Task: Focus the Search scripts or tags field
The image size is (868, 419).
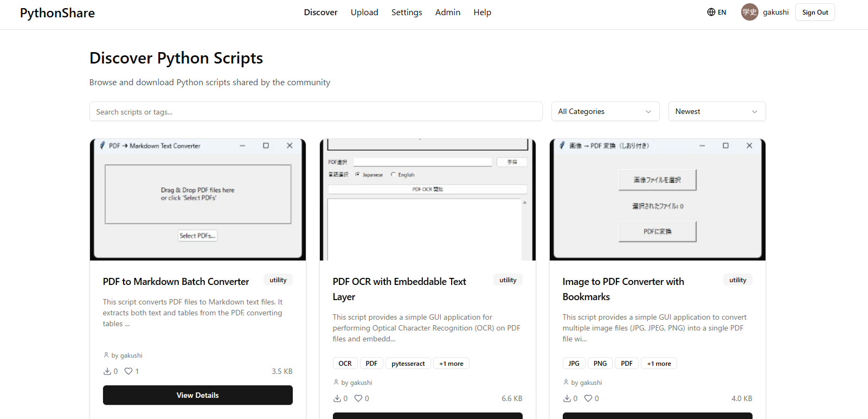Action: [316, 111]
